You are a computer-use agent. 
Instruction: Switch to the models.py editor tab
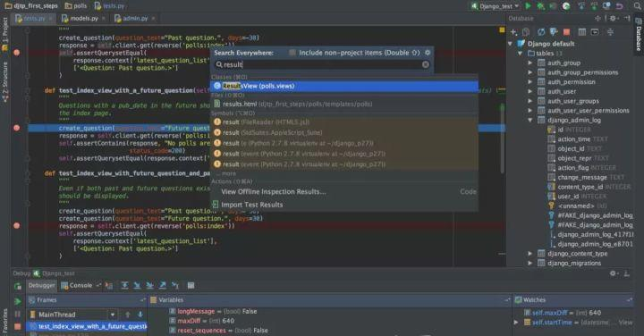(80, 19)
